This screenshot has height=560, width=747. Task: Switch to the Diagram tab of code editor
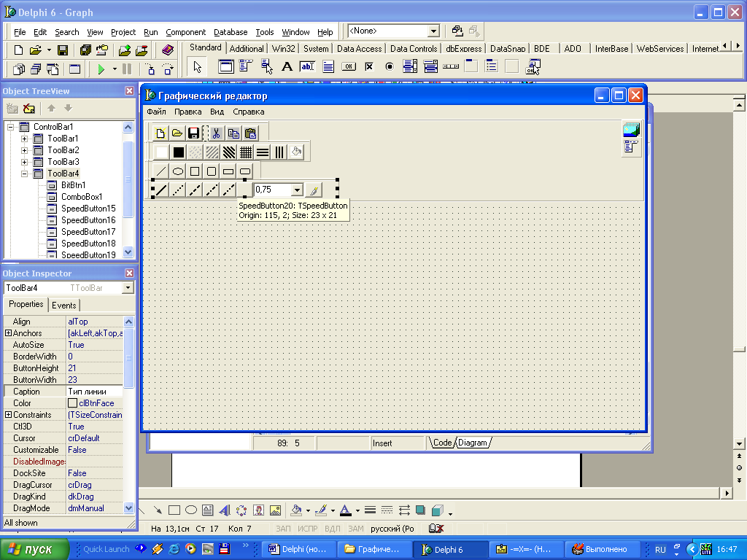[473, 443]
